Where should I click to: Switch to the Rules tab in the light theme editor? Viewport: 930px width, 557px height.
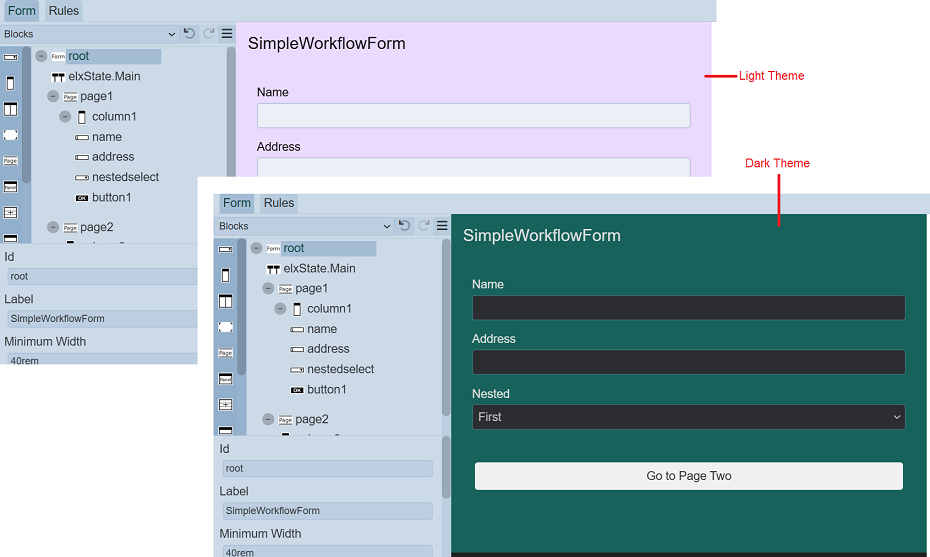(64, 11)
